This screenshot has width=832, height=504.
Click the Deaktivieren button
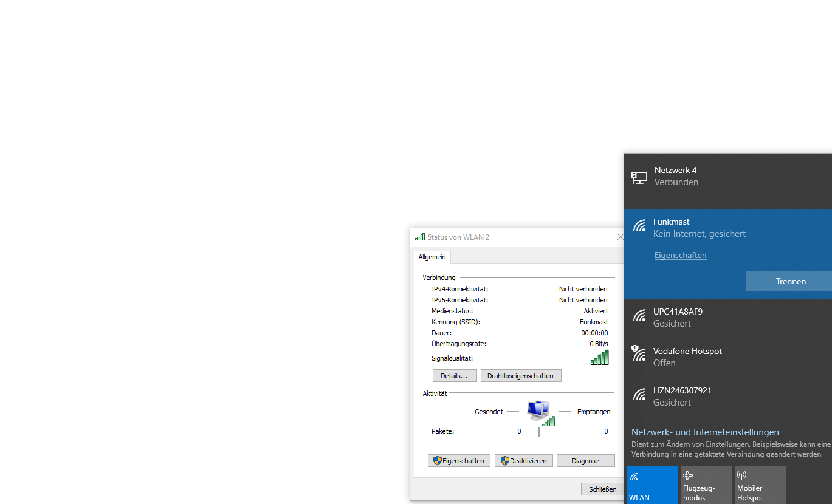point(524,461)
